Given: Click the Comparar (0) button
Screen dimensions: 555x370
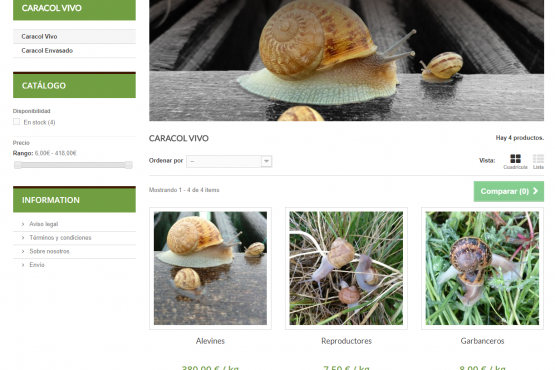Looking at the screenshot, I should [509, 191].
